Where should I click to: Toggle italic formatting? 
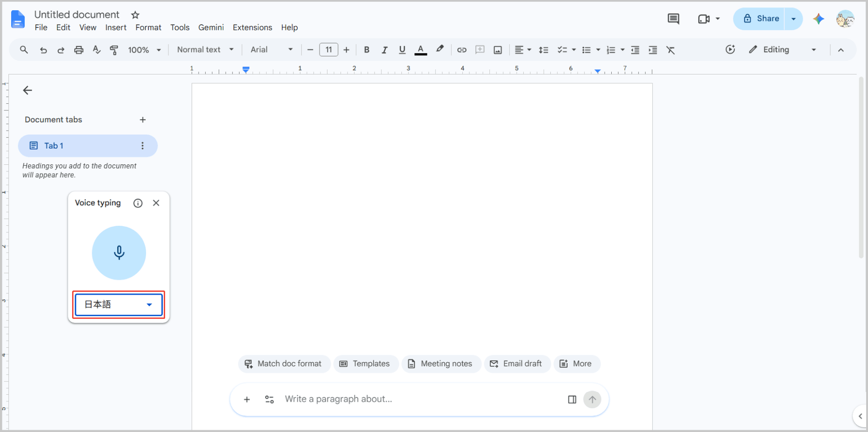384,50
